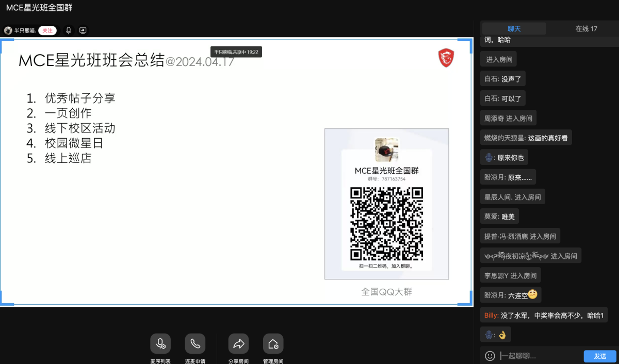This screenshot has width=619, height=364.
Task: Click message 白石: 没声了
Action: (503, 79)
